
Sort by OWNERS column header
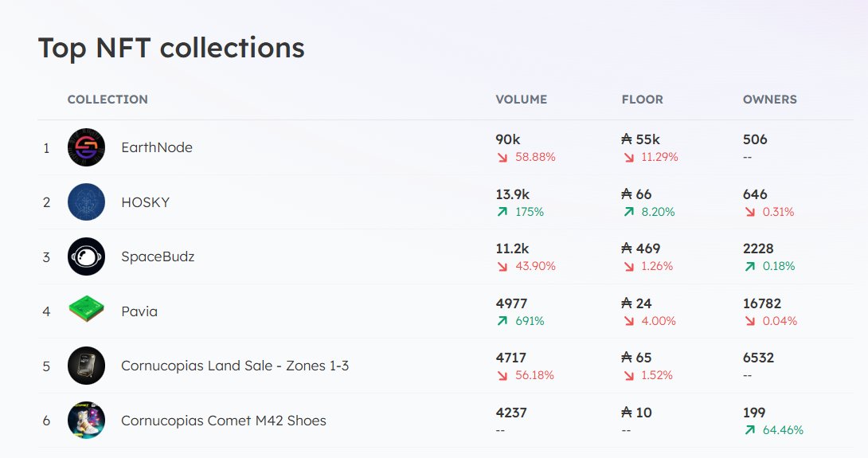[x=769, y=100]
